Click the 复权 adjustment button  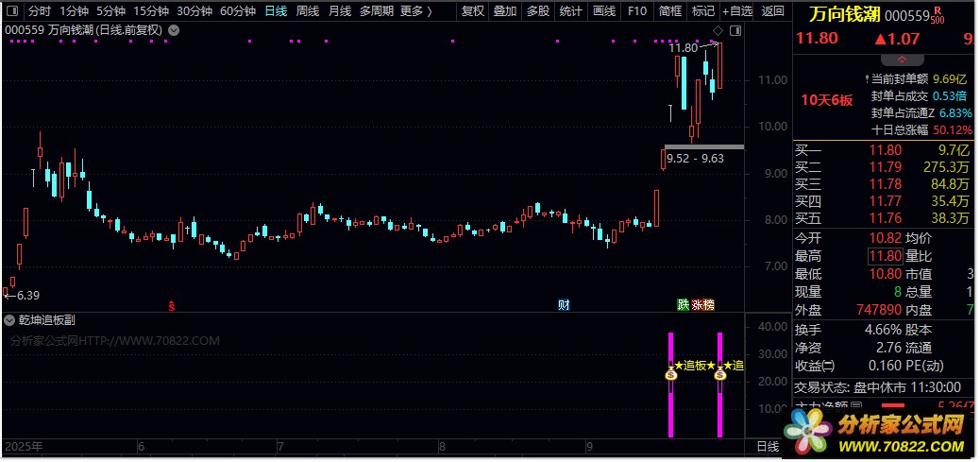pyautogui.click(x=472, y=11)
